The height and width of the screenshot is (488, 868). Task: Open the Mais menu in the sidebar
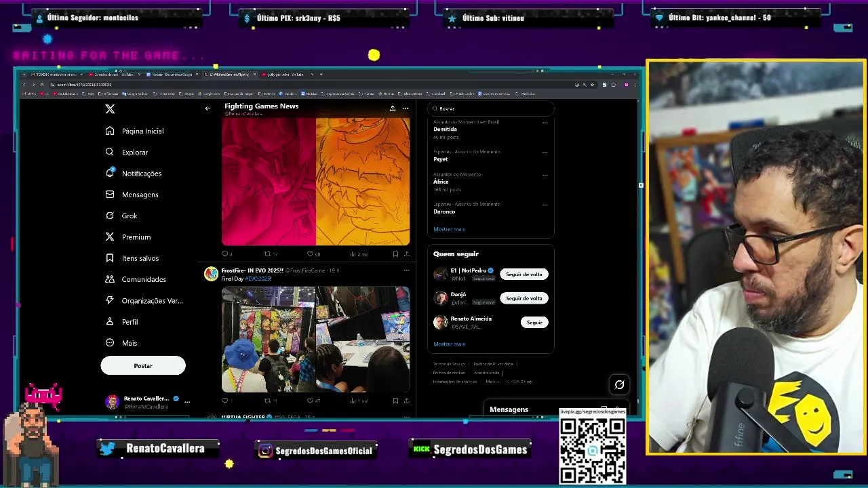121,343
